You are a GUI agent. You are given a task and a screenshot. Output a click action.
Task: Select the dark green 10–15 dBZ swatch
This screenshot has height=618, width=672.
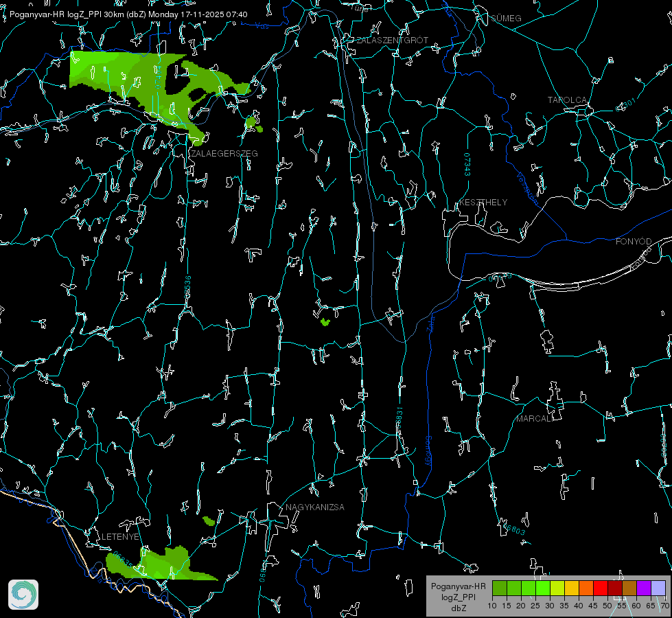[x=500, y=588]
